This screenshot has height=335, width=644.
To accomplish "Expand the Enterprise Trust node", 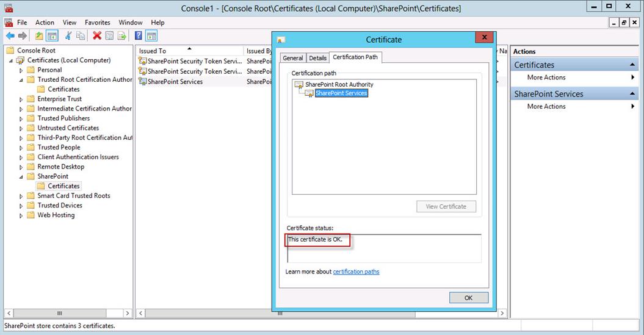I will click(21, 99).
